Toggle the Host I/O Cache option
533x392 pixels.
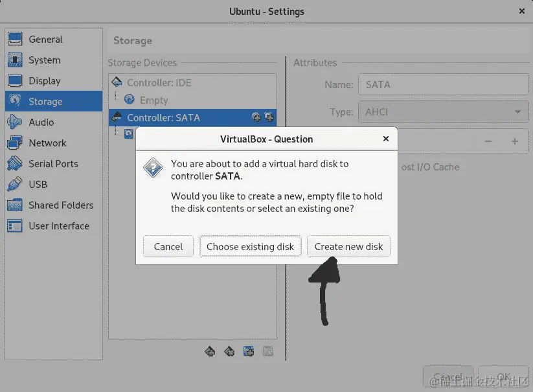(430, 167)
